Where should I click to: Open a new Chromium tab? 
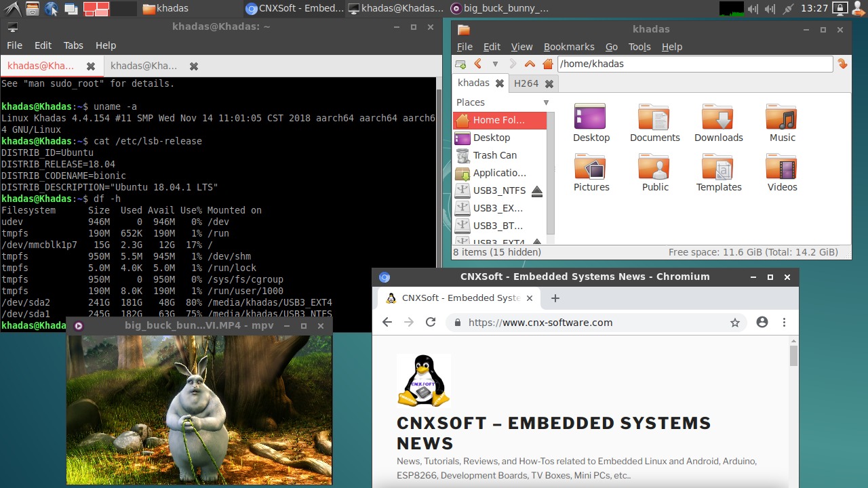click(555, 298)
